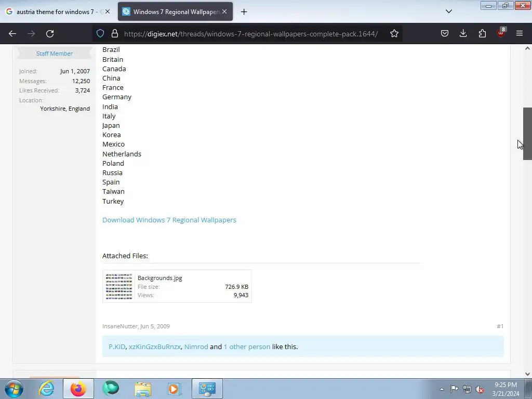
Task: Open the Firefox application menu
Action: pyautogui.click(x=520, y=34)
